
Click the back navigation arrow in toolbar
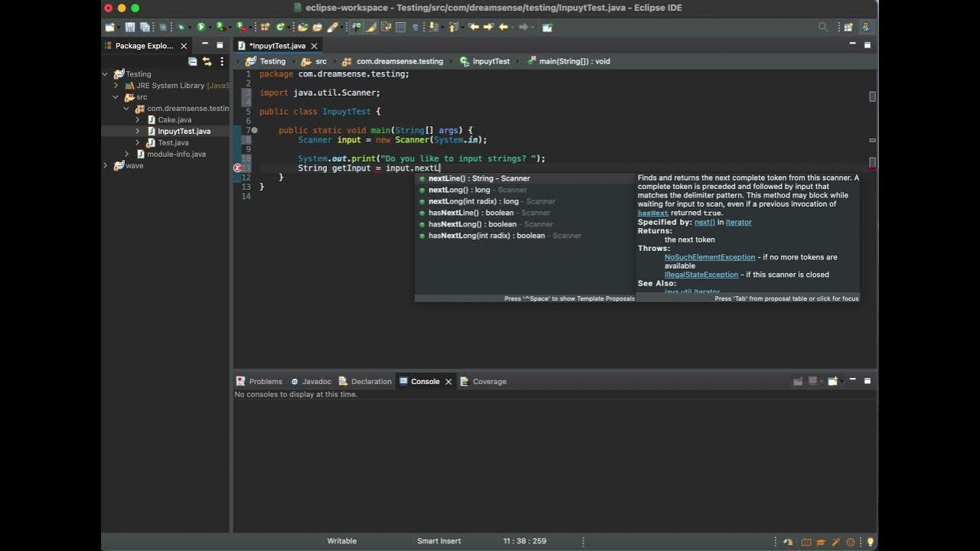(503, 28)
